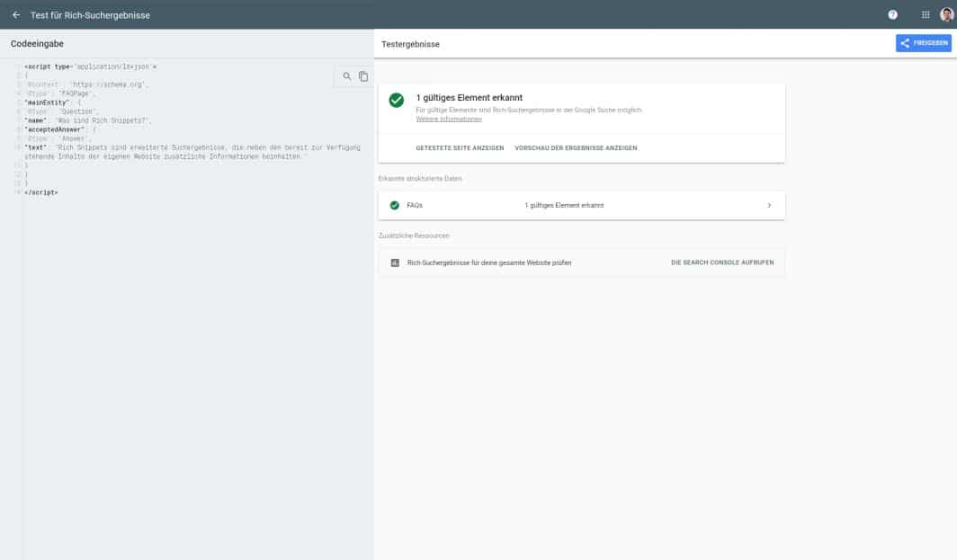Click the FREIGEBEN share button
Viewport: 957px width, 560px height.
(924, 43)
